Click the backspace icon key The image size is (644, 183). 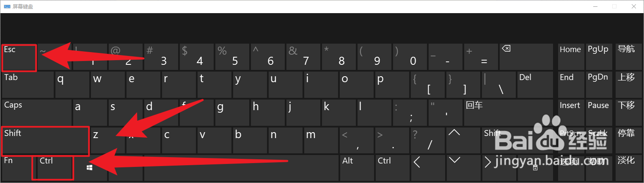[526, 57]
